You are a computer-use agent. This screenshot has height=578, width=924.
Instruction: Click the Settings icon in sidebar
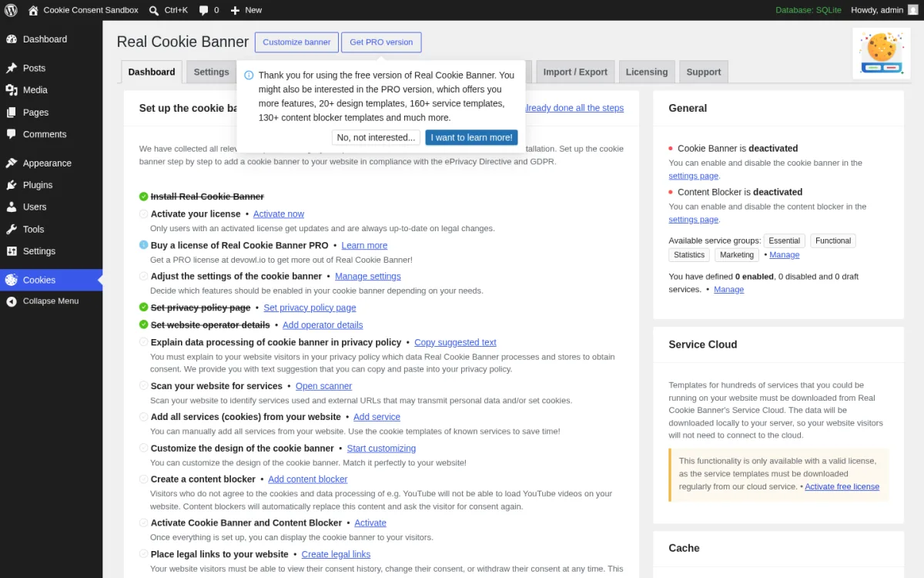(12, 251)
